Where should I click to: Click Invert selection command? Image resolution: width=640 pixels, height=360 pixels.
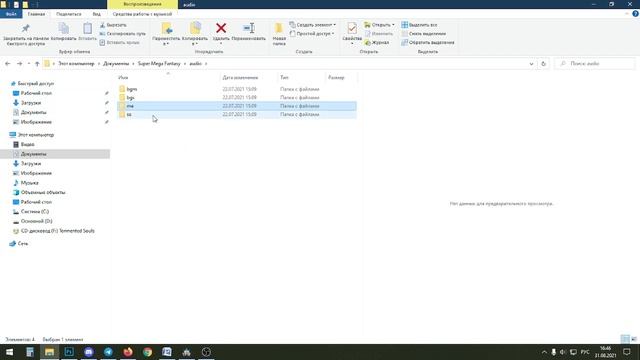pos(428,42)
